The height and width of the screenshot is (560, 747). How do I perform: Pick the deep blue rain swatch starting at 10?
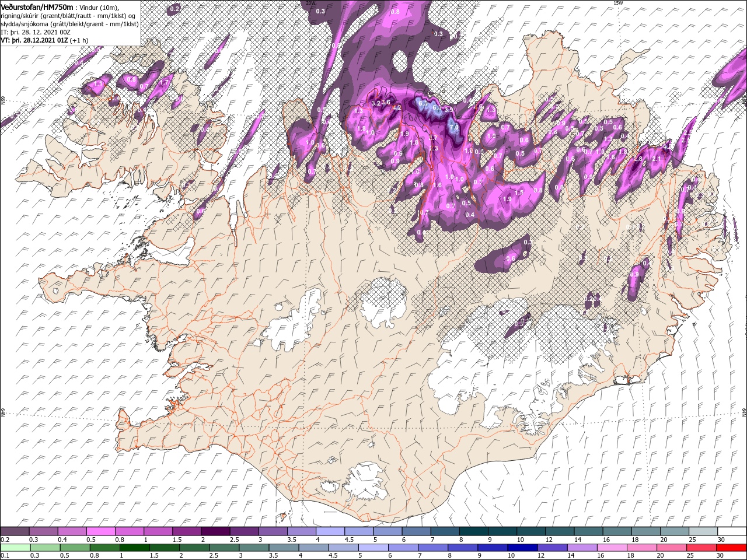[522, 547]
